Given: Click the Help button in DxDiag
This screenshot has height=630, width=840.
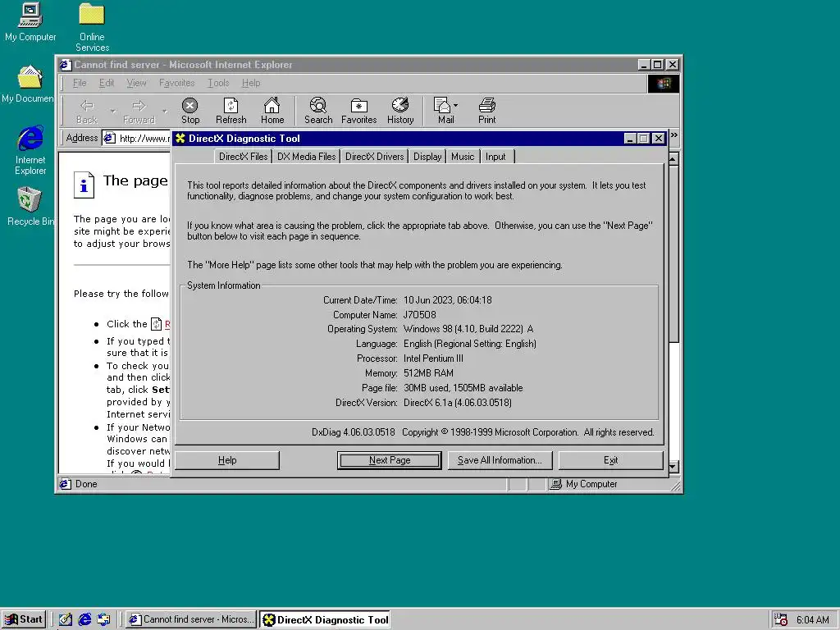Looking at the screenshot, I should (x=227, y=460).
